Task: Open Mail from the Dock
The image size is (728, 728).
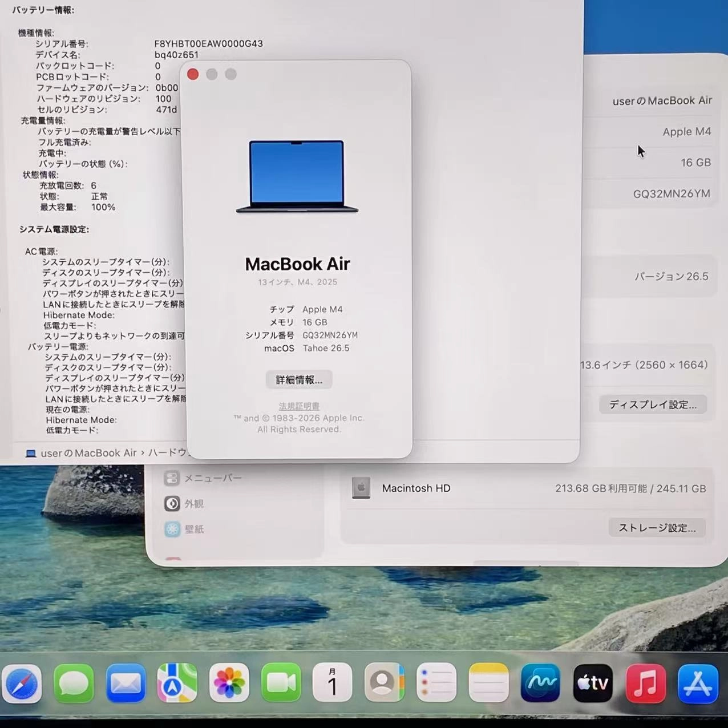Action: tap(126, 683)
